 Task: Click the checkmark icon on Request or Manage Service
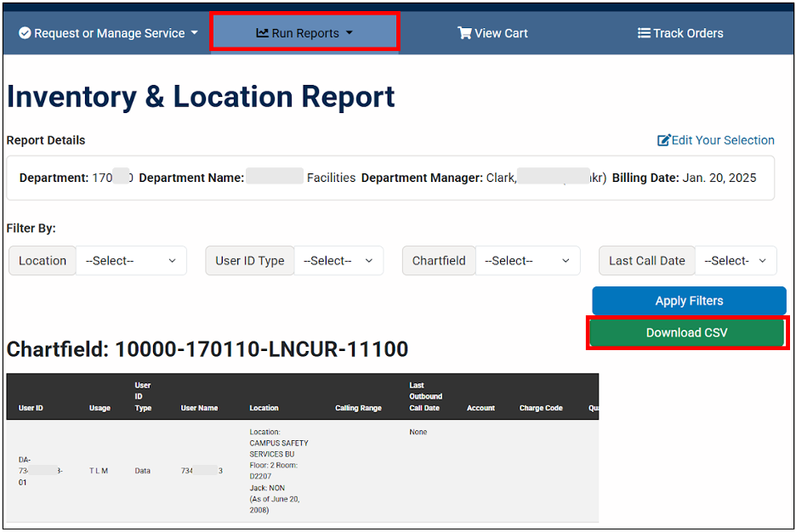click(24, 33)
